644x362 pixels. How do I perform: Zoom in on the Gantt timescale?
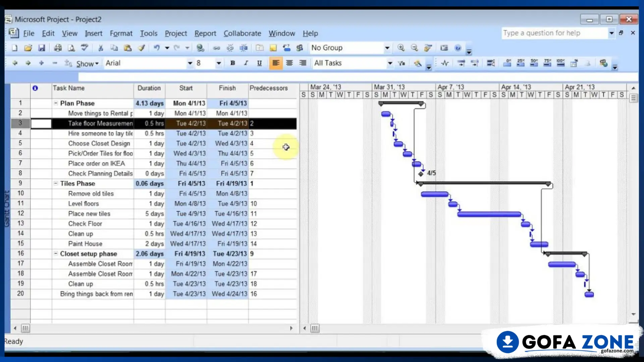tap(401, 48)
